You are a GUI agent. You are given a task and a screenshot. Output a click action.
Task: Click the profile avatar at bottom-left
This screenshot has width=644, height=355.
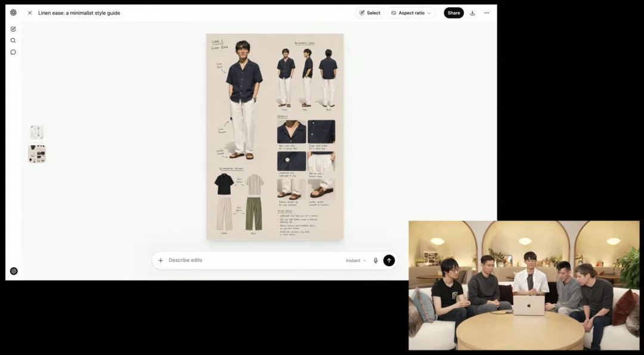[14, 271]
